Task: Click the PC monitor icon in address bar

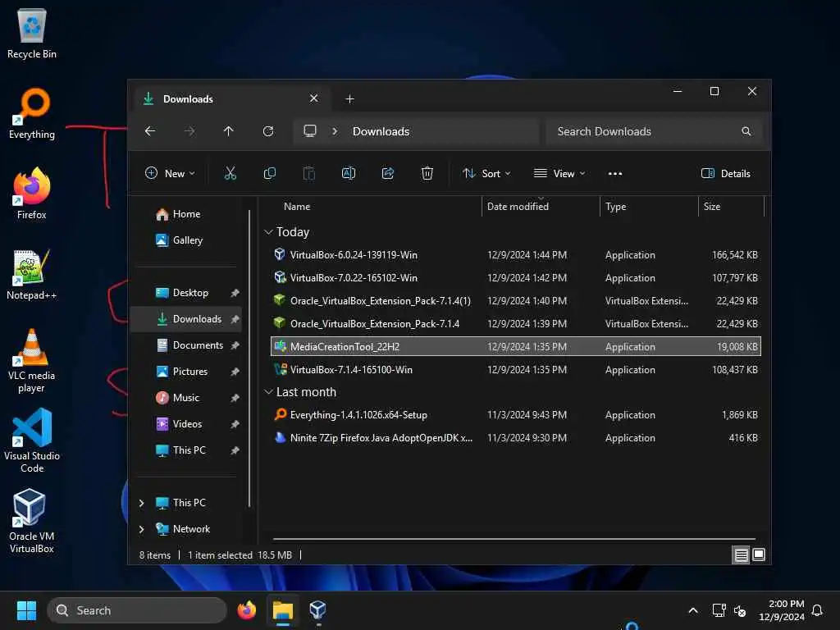Action: [309, 131]
